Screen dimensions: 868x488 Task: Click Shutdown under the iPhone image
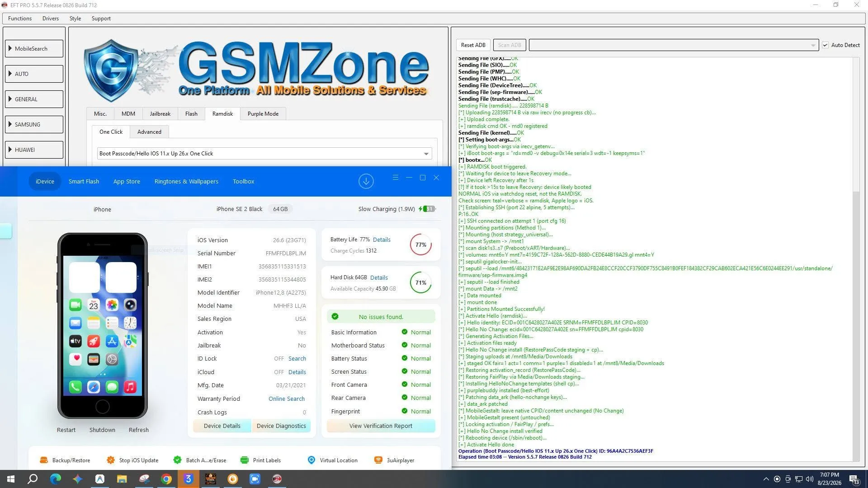[x=102, y=430]
